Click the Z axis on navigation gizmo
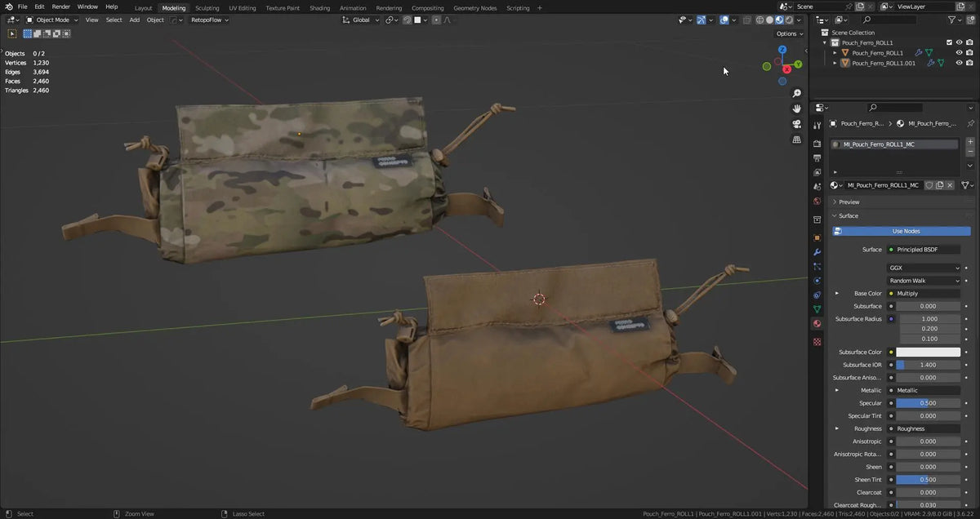Screen dimensions: 980x519 pos(782,50)
